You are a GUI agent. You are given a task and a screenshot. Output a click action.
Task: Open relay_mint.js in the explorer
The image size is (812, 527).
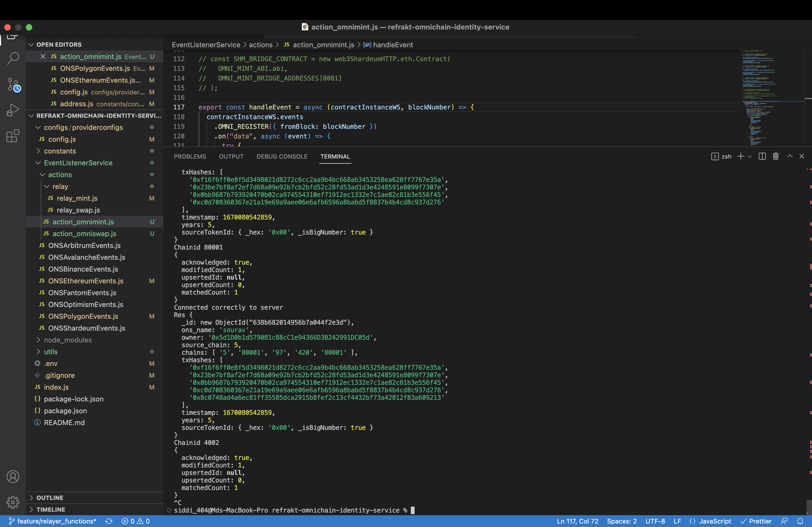click(x=94, y=198)
